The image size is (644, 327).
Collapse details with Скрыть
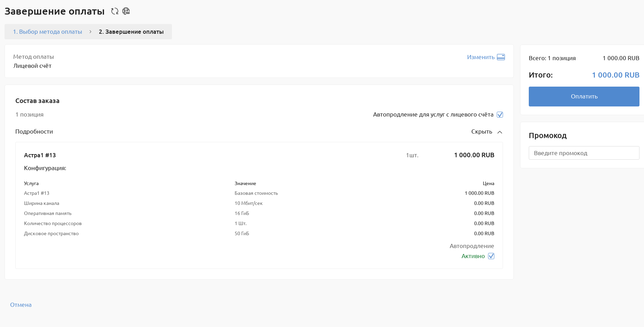[481, 131]
